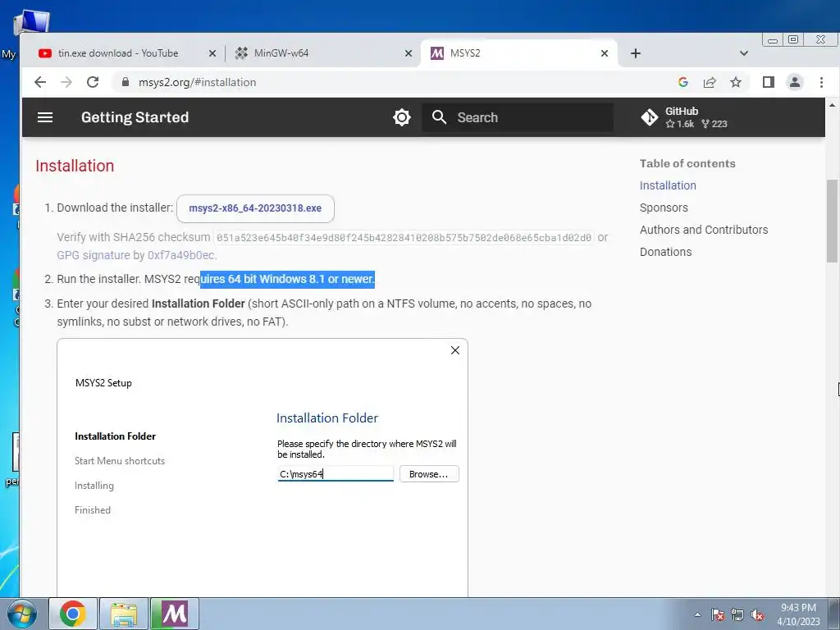Open the hamburger navigation menu
The width and height of the screenshot is (840, 630).
[45, 117]
